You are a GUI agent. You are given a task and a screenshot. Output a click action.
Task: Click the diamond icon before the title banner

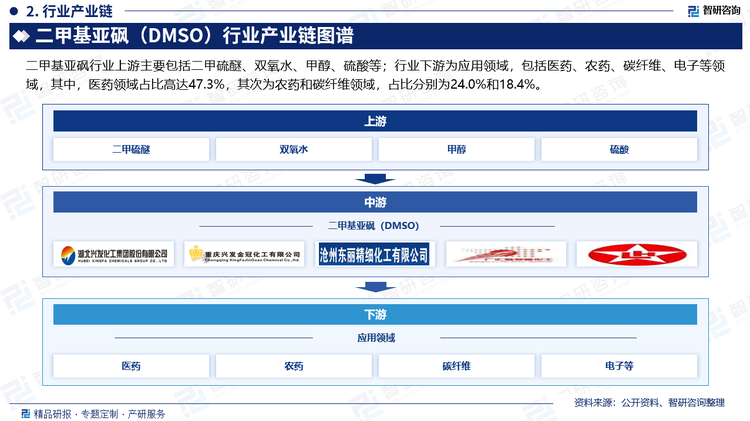pyautogui.click(x=22, y=36)
